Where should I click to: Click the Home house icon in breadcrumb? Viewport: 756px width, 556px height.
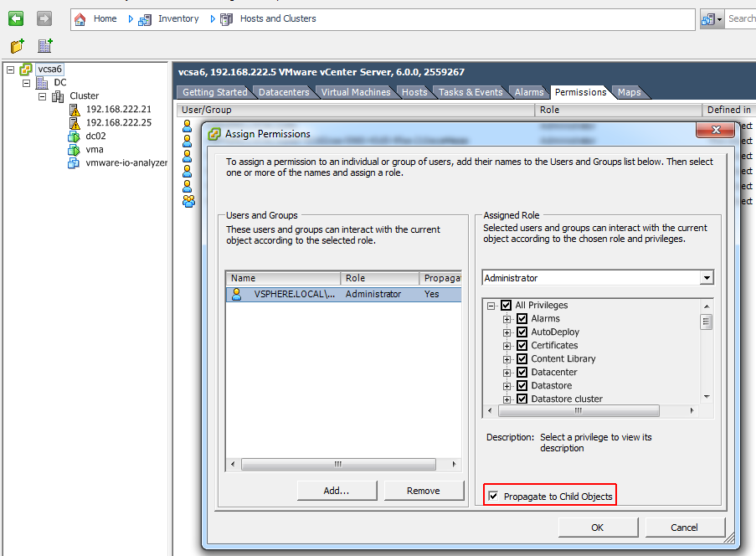click(80, 18)
